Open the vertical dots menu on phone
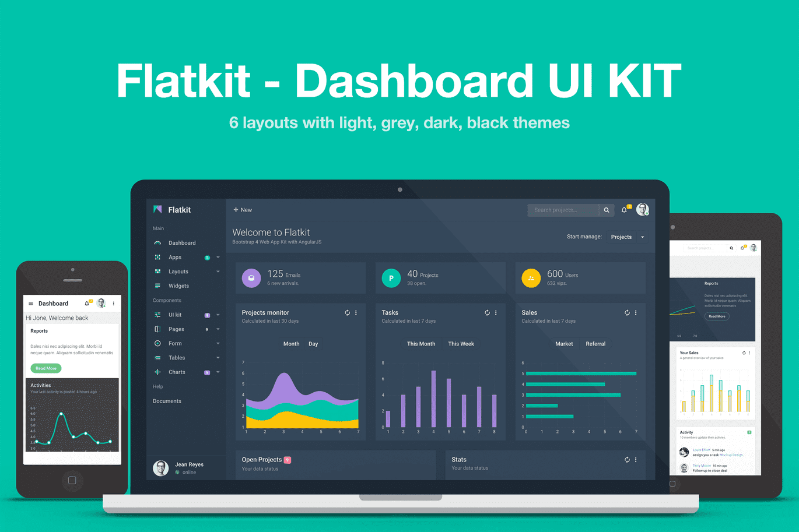This screenshot has height=532, width=799. point(114,304)
